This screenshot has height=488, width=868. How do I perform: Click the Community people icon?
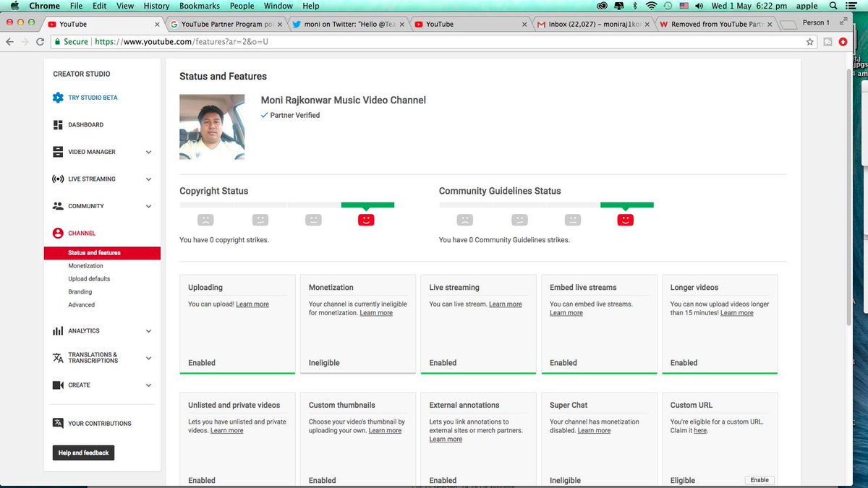[x=58, y=206]
